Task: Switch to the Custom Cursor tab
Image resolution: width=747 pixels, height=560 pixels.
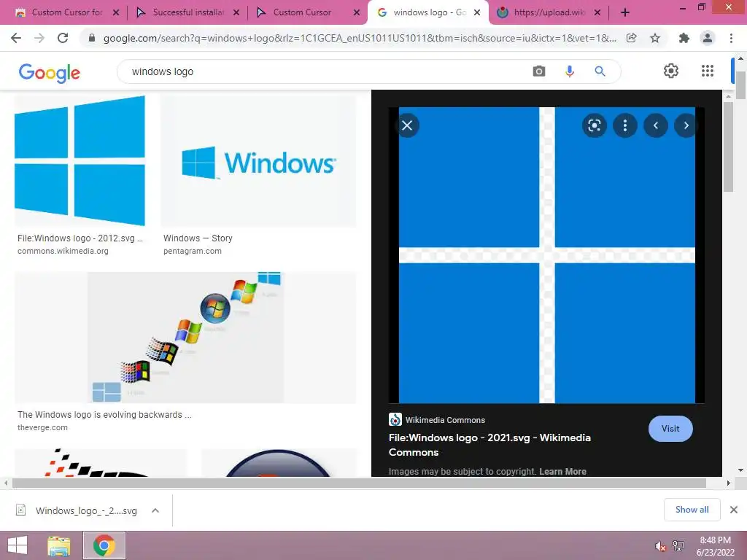Action: (303, 13)
